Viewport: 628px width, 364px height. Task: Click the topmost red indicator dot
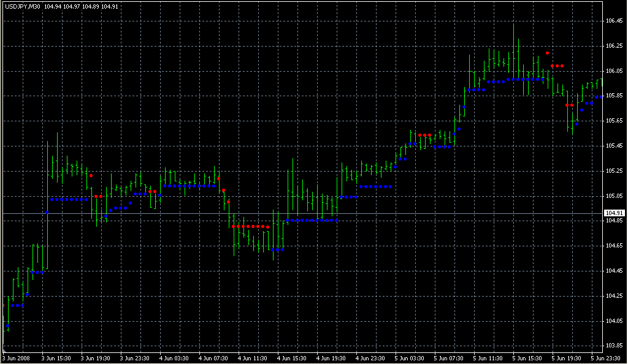coord(548,53)
